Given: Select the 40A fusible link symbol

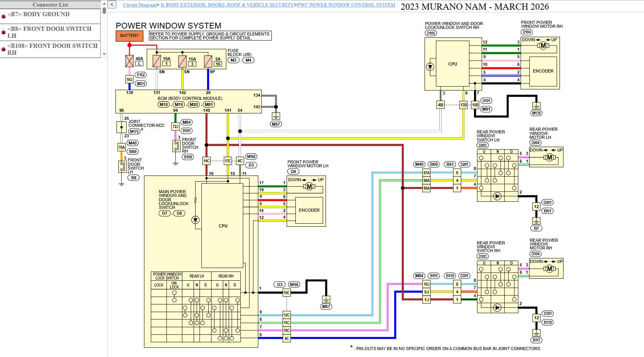Looking at the screenshot, I should (130, 61).
